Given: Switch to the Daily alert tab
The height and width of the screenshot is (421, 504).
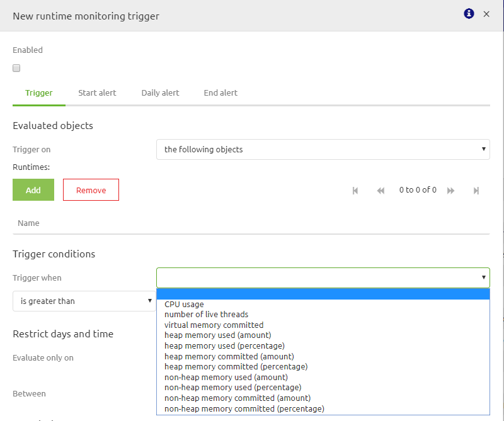Looking at the screenshot, I should pyautogui.click(x=160, y=93).
